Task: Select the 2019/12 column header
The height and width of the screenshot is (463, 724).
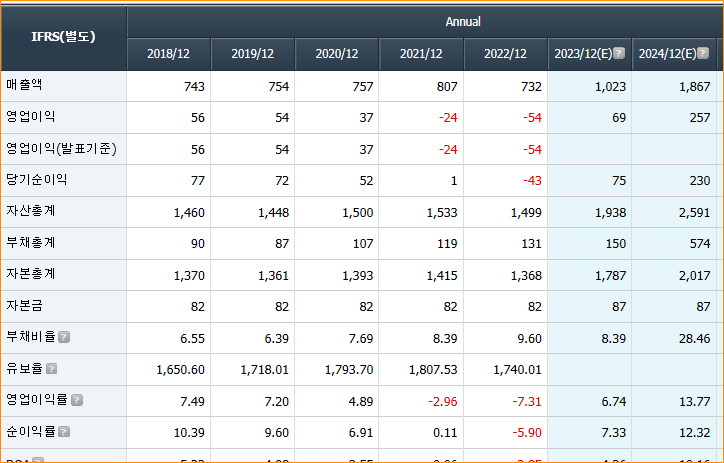Action: tap(253, 54)
